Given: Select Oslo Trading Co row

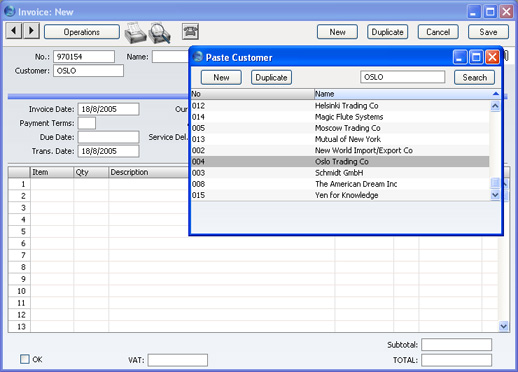Looking at the screenshot, I should [340, 162].
